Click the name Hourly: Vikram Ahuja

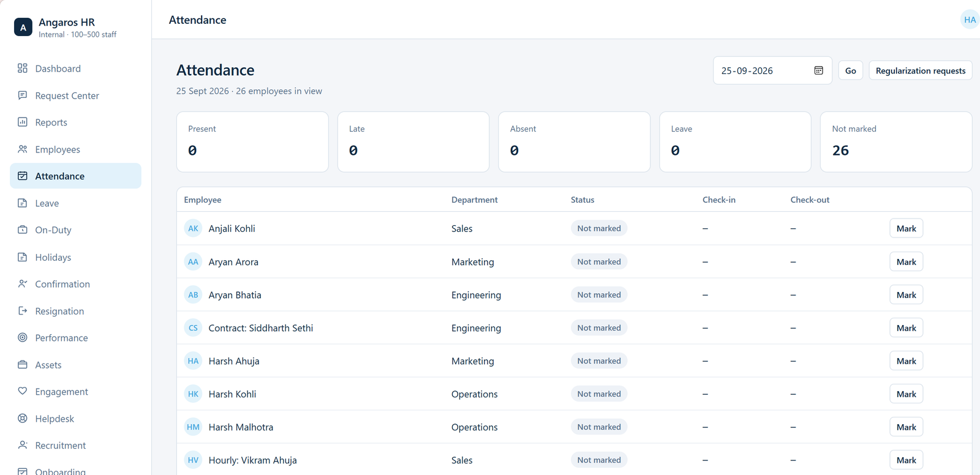click(252, 460)
